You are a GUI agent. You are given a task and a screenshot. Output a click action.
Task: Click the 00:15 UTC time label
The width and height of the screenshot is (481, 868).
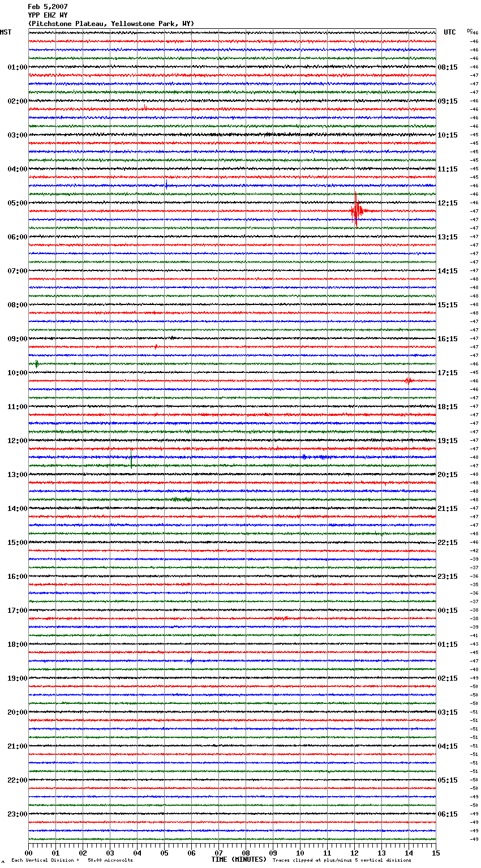click(448, 611)
